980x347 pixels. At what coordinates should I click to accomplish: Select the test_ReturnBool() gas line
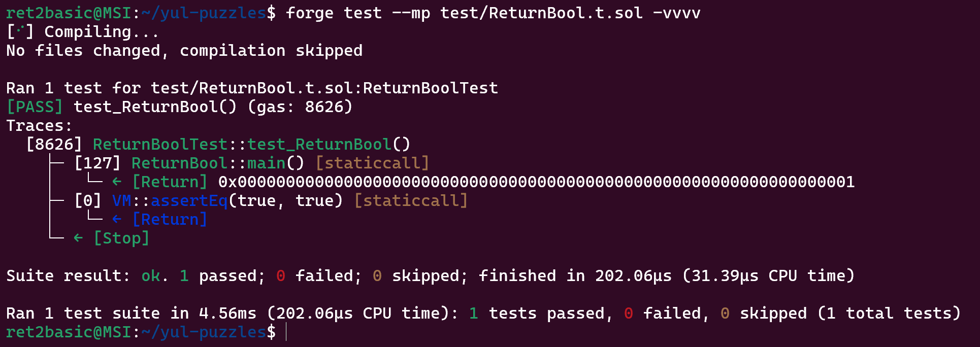click(179, 107)
